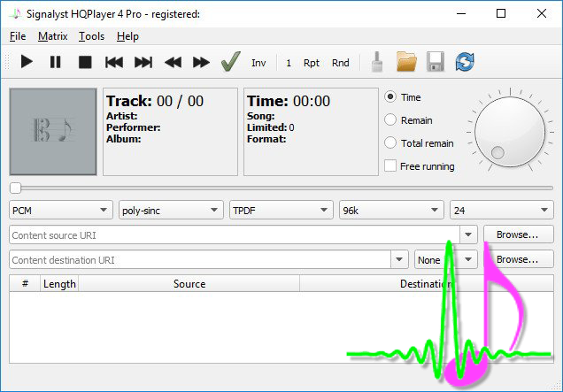Open the 24 bit depth dropdown

[x=502, y=210]
